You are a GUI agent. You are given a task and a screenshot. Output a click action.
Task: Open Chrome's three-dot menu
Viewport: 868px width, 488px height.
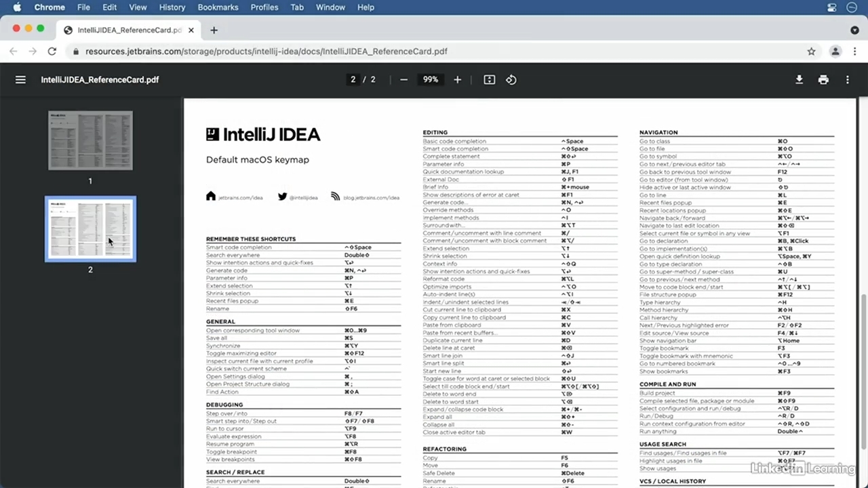(854, 52)
